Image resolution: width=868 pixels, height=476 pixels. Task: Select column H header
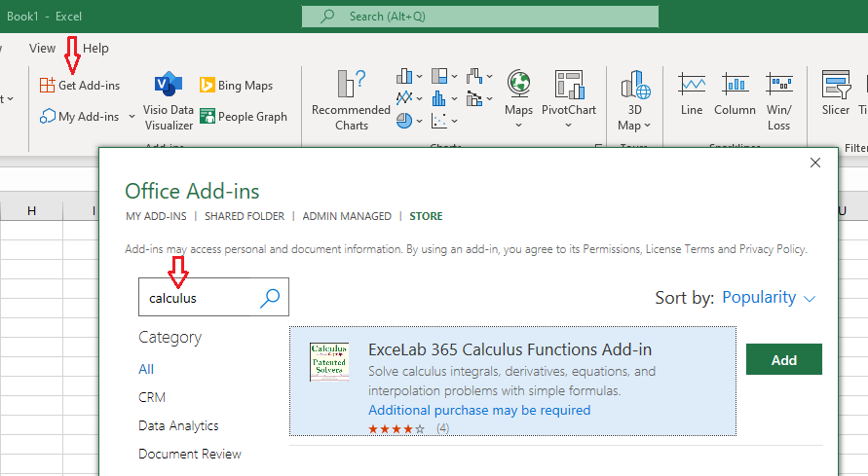[x=31, y=210]
